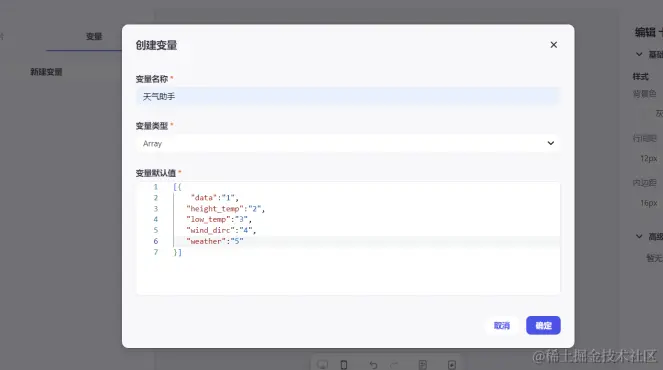Click the rightmost bottom toolbar icon
This screenshot has width=663, height=370.
click(452, 365)
